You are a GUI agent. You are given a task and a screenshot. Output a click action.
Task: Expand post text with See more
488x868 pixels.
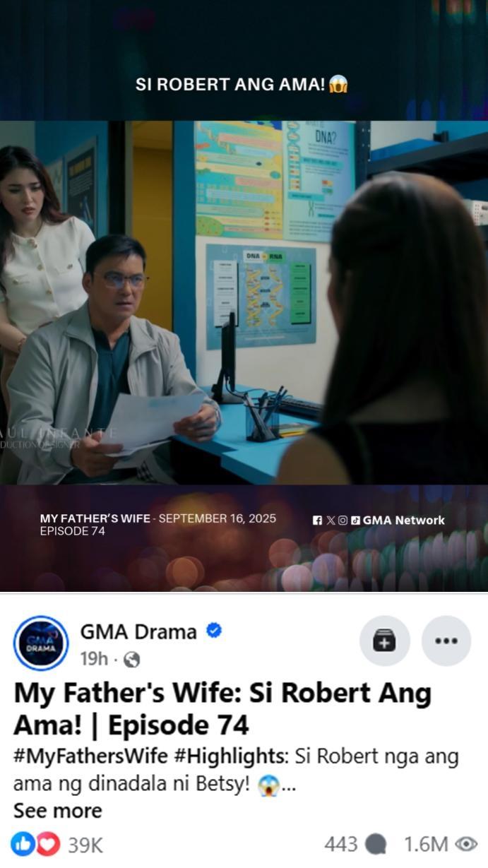tap(58, 810)
